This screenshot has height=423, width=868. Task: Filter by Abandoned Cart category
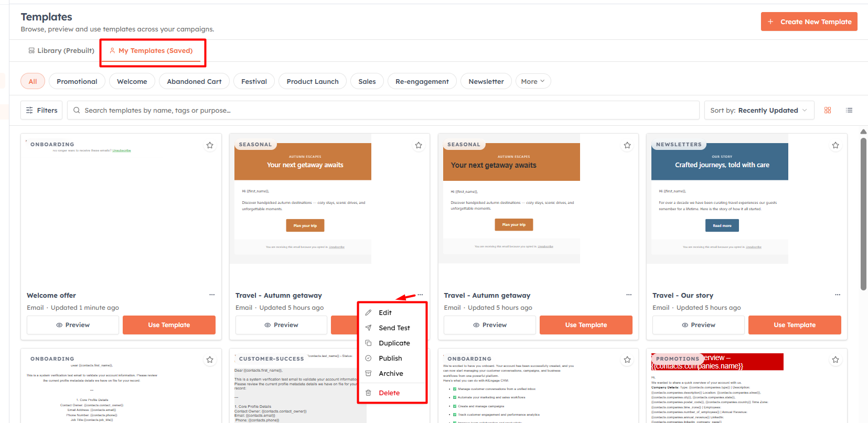pyautogui.click(x=194, y=81)
